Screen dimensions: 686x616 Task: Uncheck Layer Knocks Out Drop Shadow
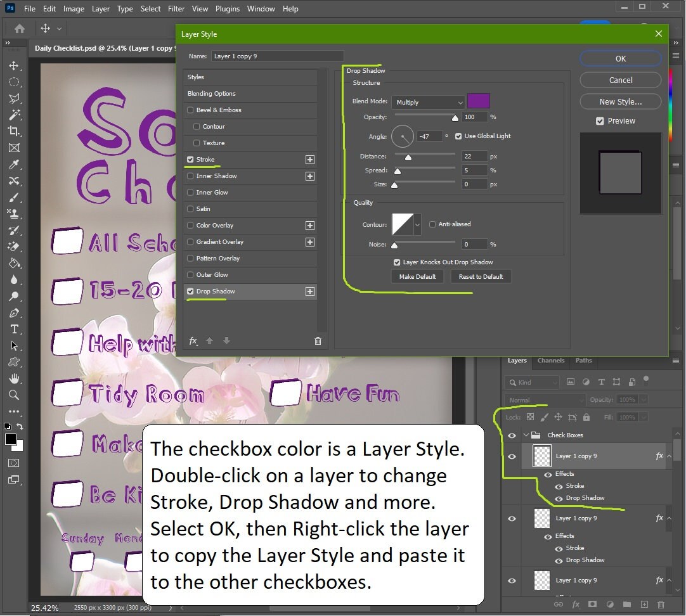tap(397, 262)
